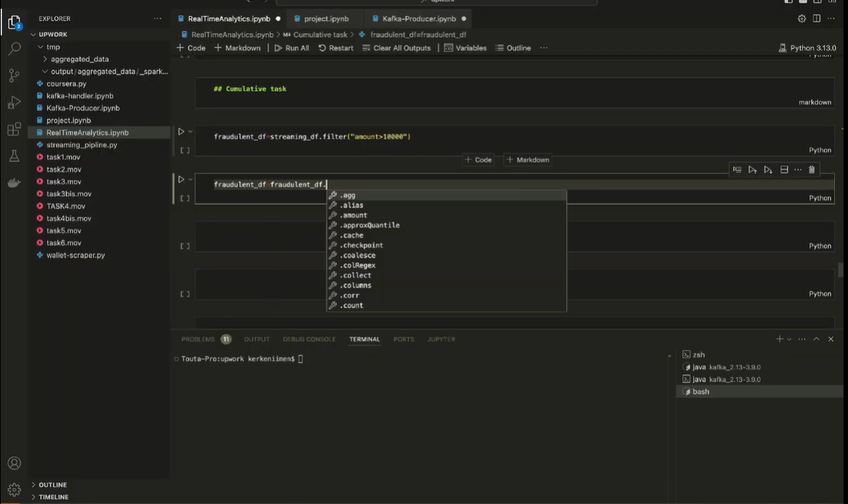Run the fraudulent_df filter cell

click(181, 132)
